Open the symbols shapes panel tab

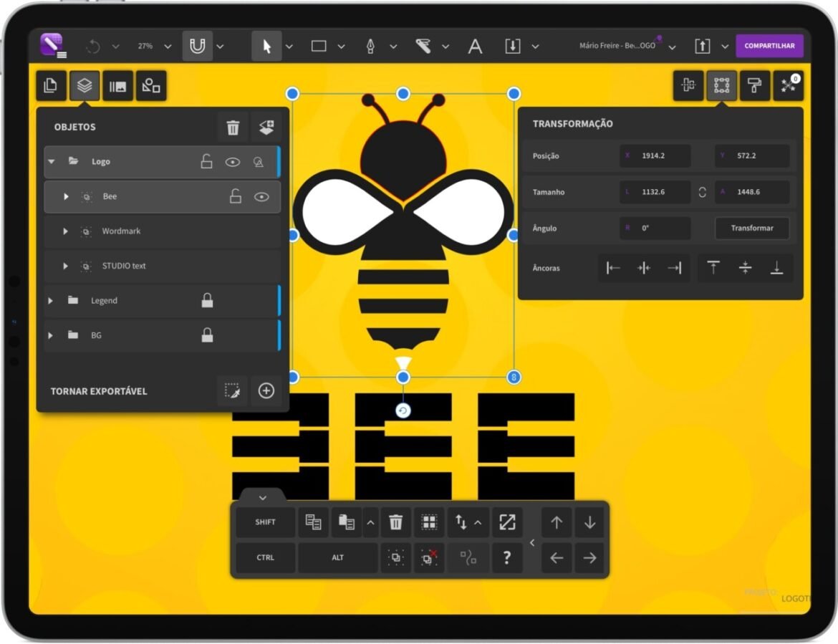(x=150, y=85)
